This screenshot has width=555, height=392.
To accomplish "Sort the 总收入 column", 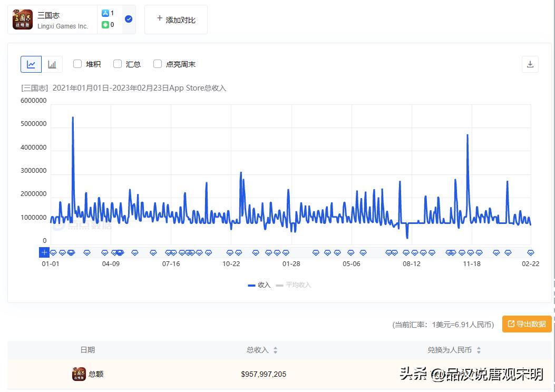I will pyautogui.click(x=275, y=349).
